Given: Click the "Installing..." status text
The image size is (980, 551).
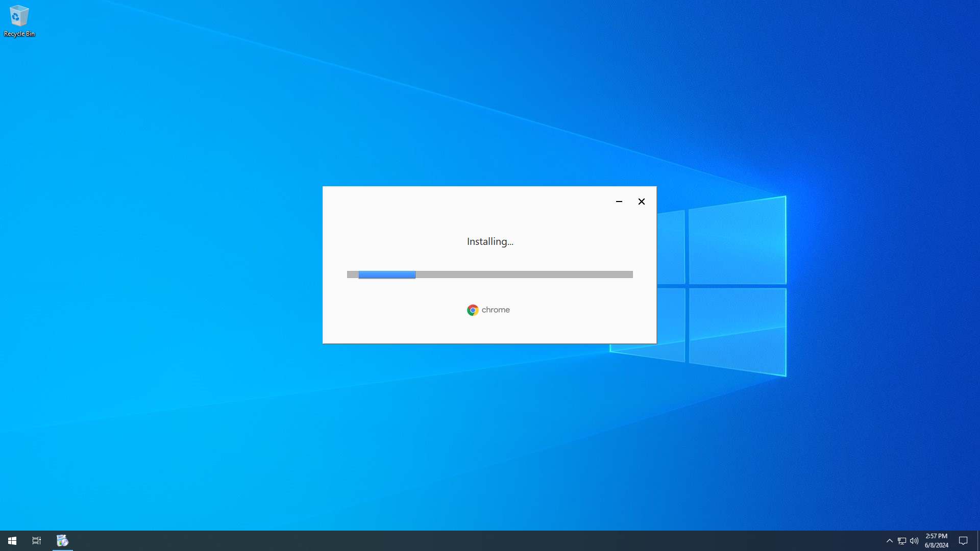Looking at the screenshot, I should click(490, 241).
